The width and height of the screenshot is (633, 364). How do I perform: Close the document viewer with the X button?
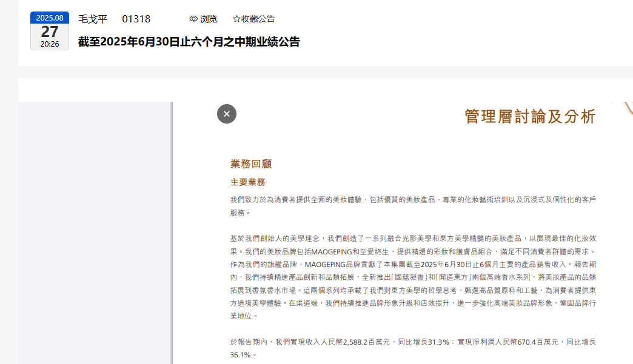point(227,114)
